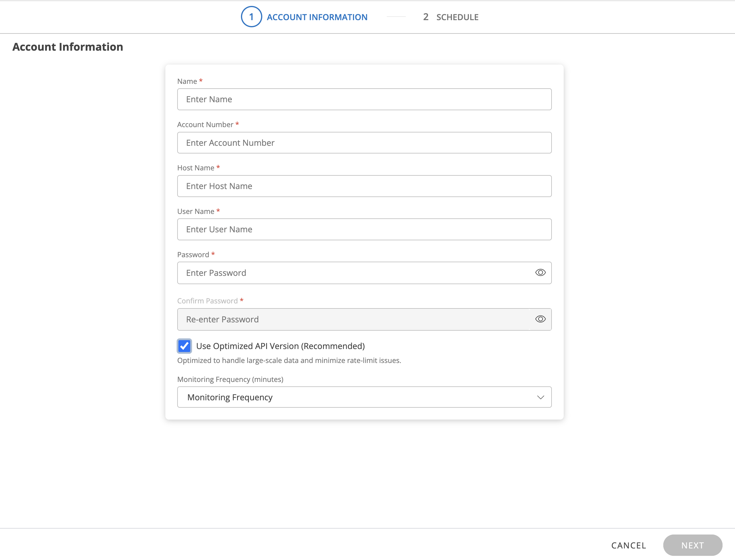Click the Next button
This screenshot has height=560, width=735.
tap(692, 545)
